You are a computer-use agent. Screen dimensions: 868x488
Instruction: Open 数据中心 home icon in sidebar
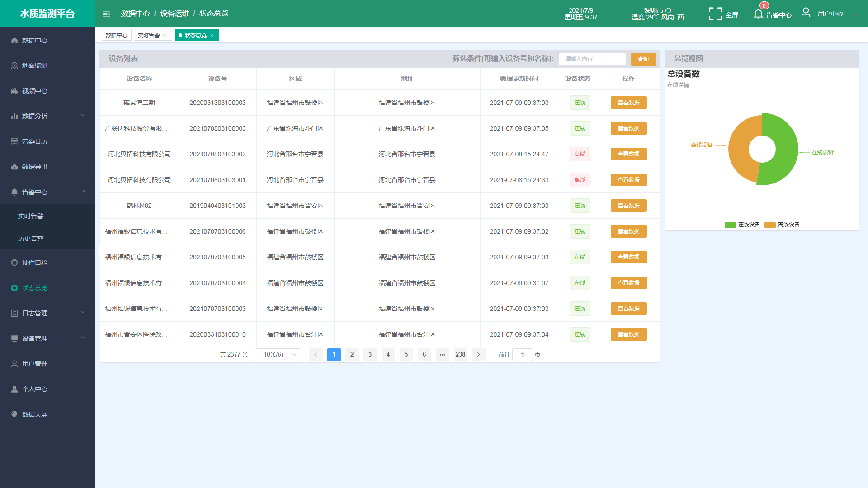14,40
